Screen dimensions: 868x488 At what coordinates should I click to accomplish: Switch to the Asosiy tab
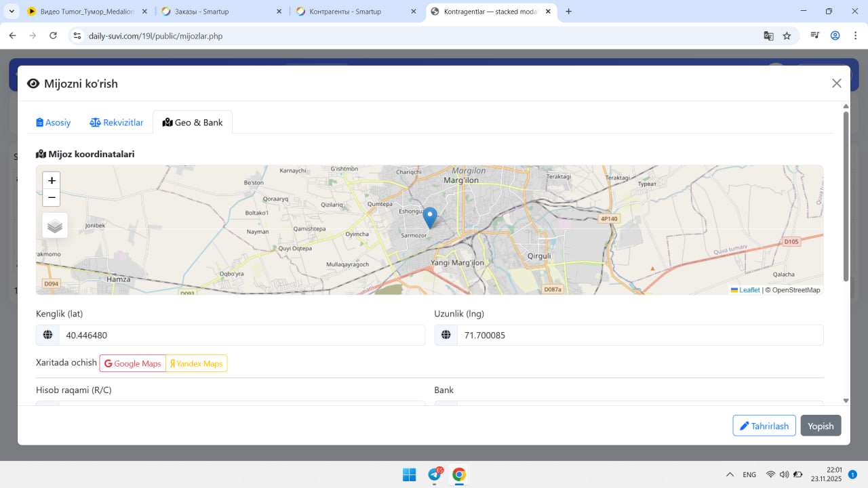pos(54,123)
